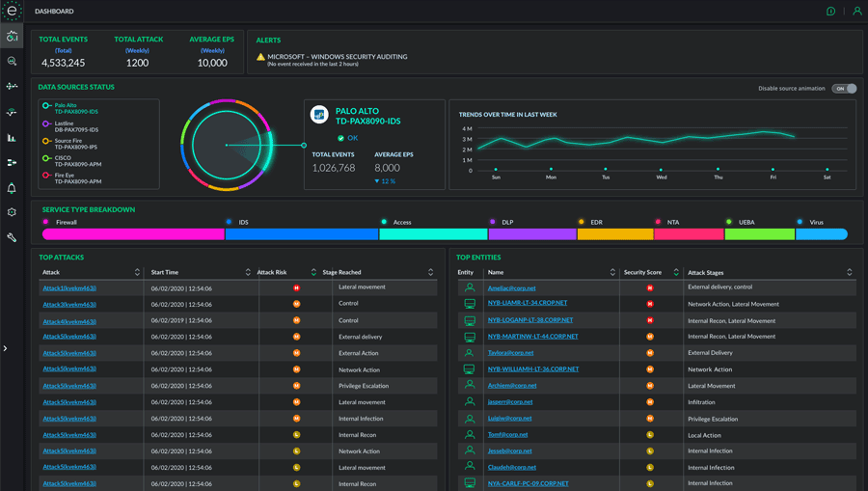Image resolution: width=868 pixels, height=491 pixels.
Task: Open the search/investigate icon in the sidebar
Action: (12, 62)
